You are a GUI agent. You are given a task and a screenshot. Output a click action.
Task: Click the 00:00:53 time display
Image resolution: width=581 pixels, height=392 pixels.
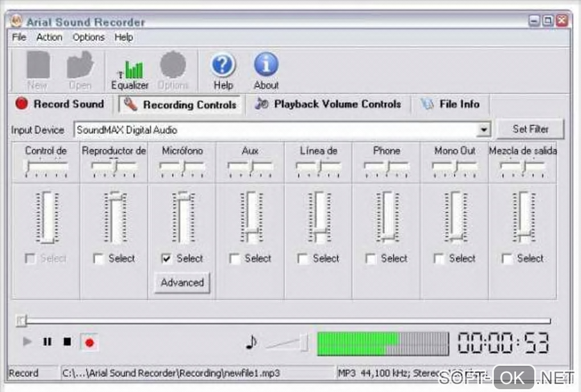[x=503, y=343]
